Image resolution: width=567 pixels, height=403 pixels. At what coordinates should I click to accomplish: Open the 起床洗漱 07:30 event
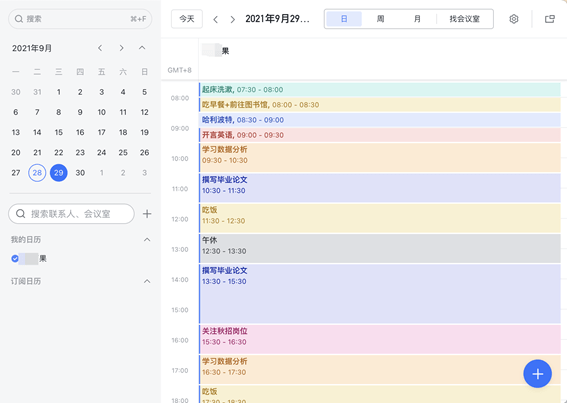[x=380, y=90]
